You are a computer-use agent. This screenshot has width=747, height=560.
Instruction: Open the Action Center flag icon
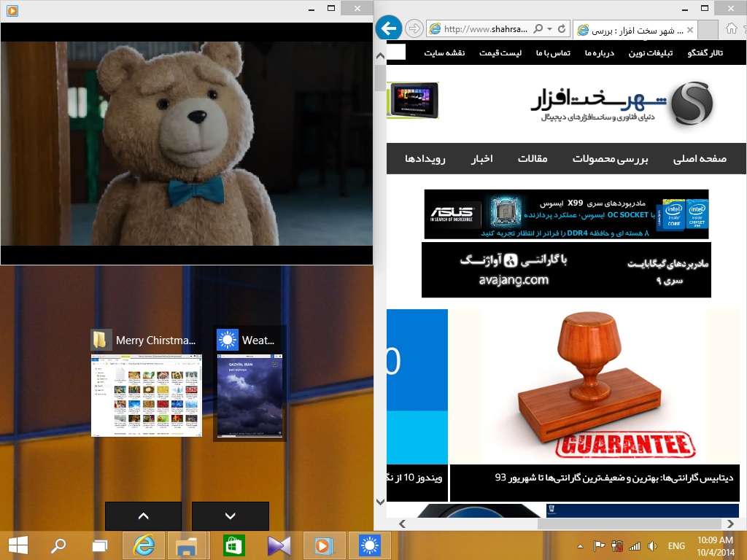tap(598, 545)
